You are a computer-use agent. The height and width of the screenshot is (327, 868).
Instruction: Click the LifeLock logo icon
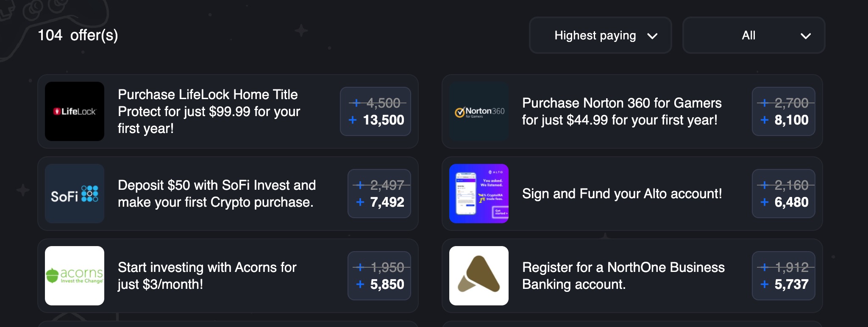[74, 112]
